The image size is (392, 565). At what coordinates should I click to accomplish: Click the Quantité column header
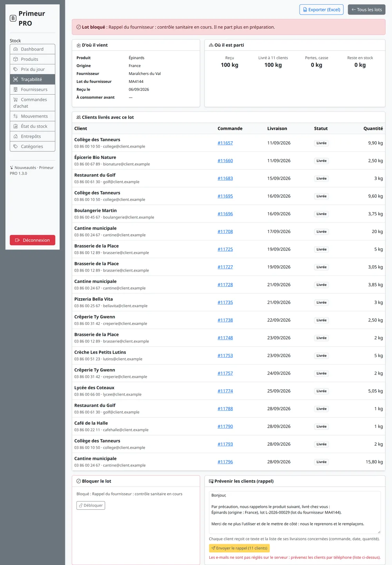373,128
